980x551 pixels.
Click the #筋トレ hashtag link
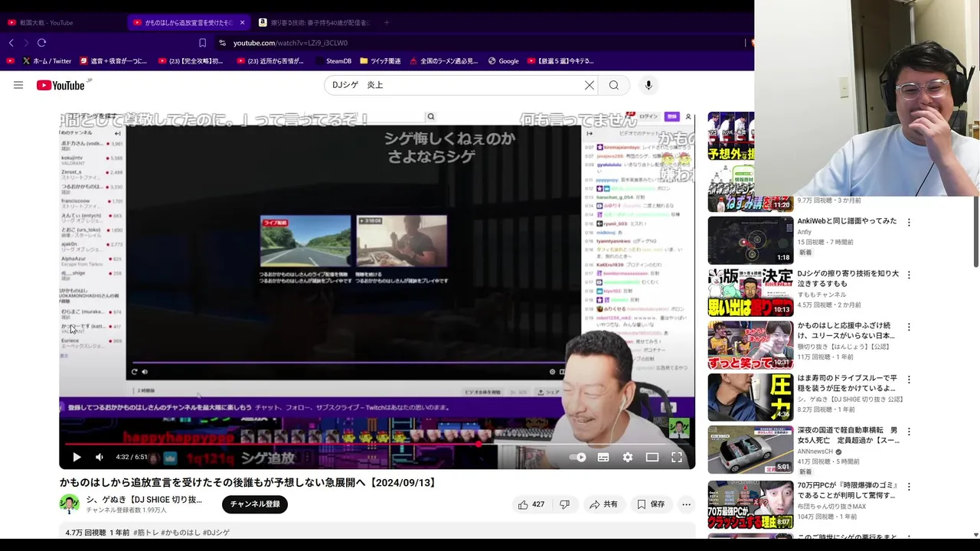[146, 533]
